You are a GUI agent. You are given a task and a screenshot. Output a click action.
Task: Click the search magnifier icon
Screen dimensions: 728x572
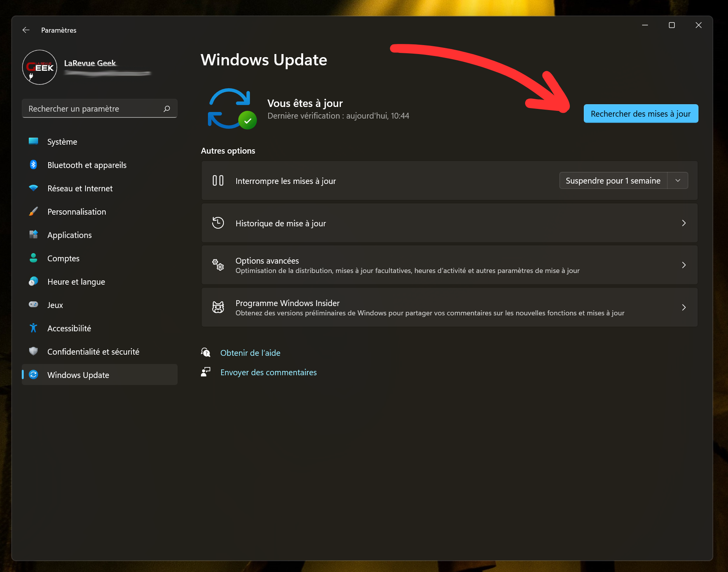167,109
